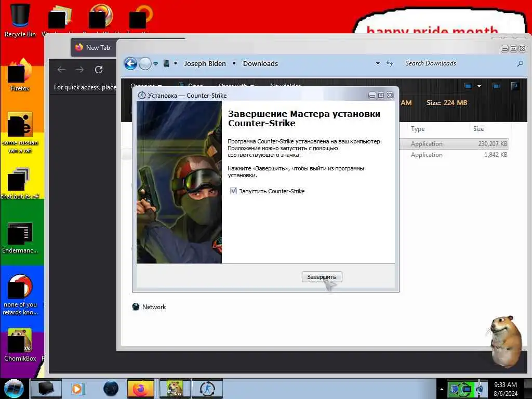Open the Recycle Bin desktop icon
Viewport: 532px width, 399px height.
click(x=20, y=19)
